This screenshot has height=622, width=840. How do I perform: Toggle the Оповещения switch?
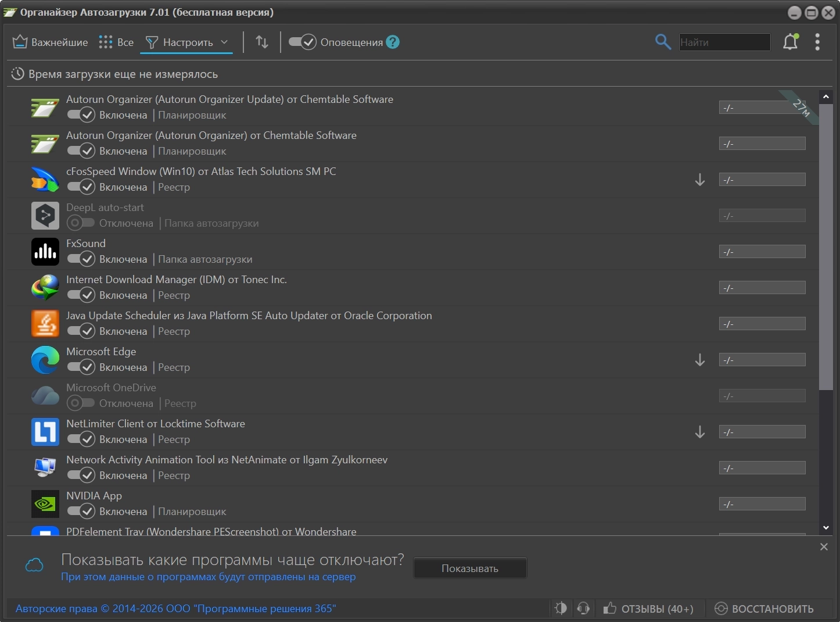click(302, 42)
